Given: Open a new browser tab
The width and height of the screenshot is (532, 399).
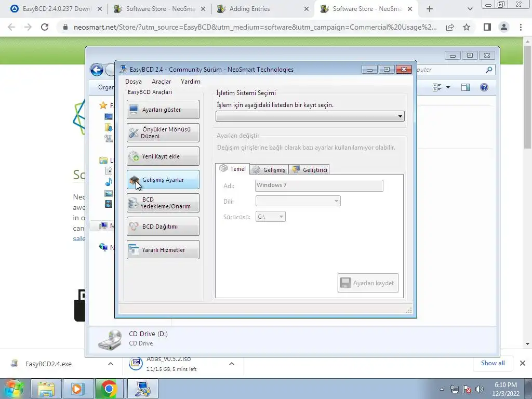Looking at the screenshot, I should 430,9.
